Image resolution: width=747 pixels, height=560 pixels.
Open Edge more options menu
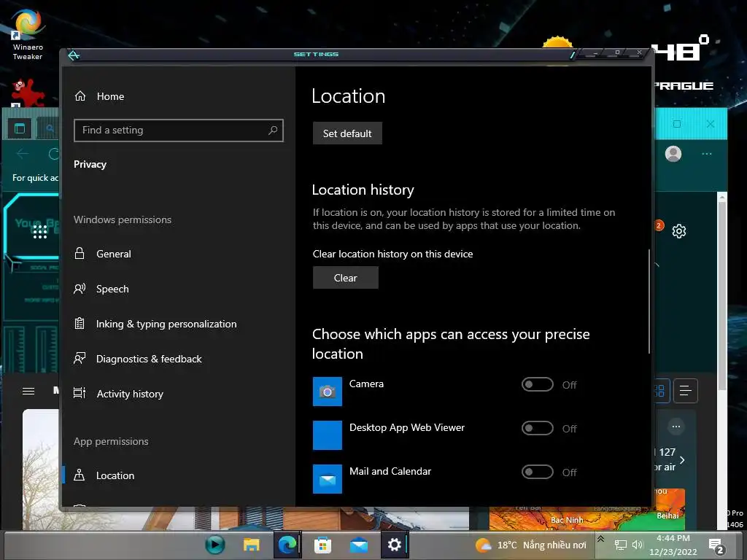pos(706,154)
